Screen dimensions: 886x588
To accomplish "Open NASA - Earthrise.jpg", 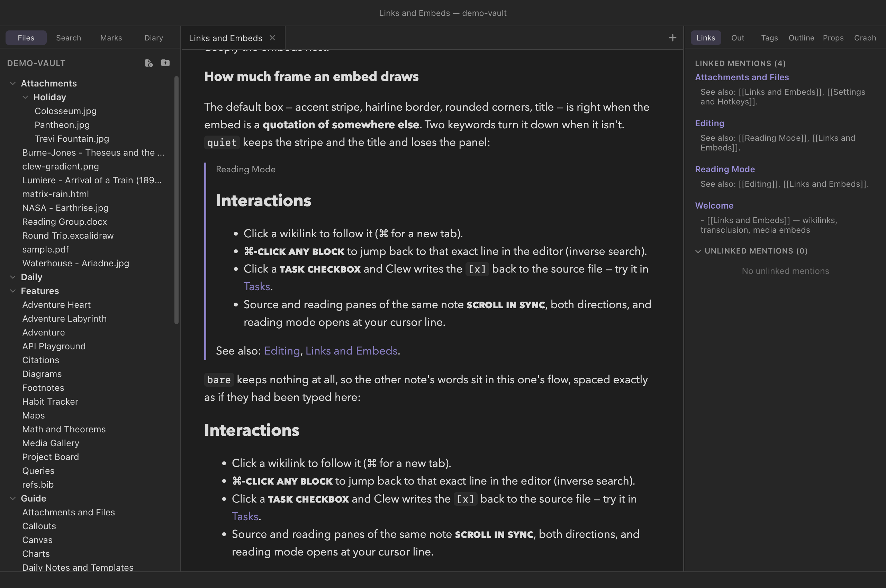I will coord(65,208).
